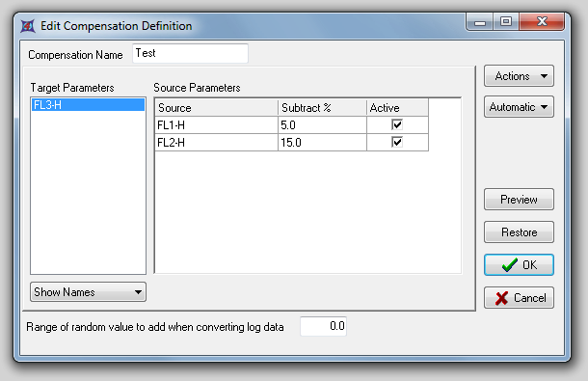Click the Cancel button
588x381 pixels.
pyautogui.click(x=519, y=298)
